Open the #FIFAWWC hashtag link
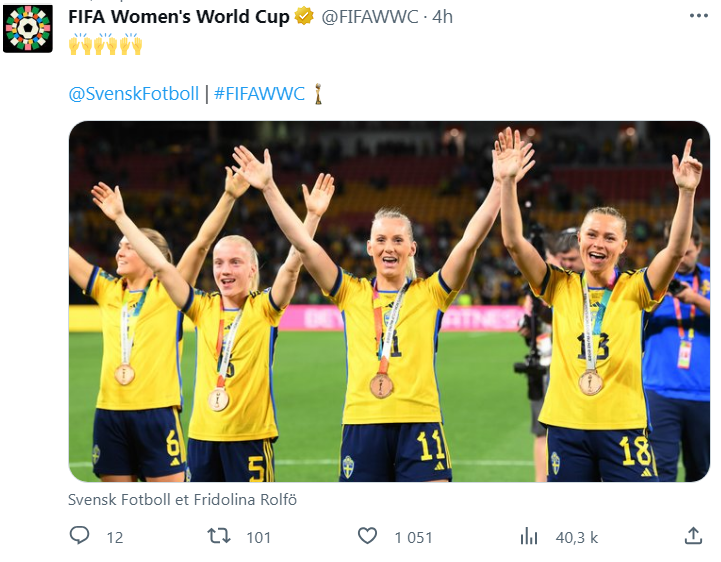The width and height of the screenshot is (721, 562). 259,94
